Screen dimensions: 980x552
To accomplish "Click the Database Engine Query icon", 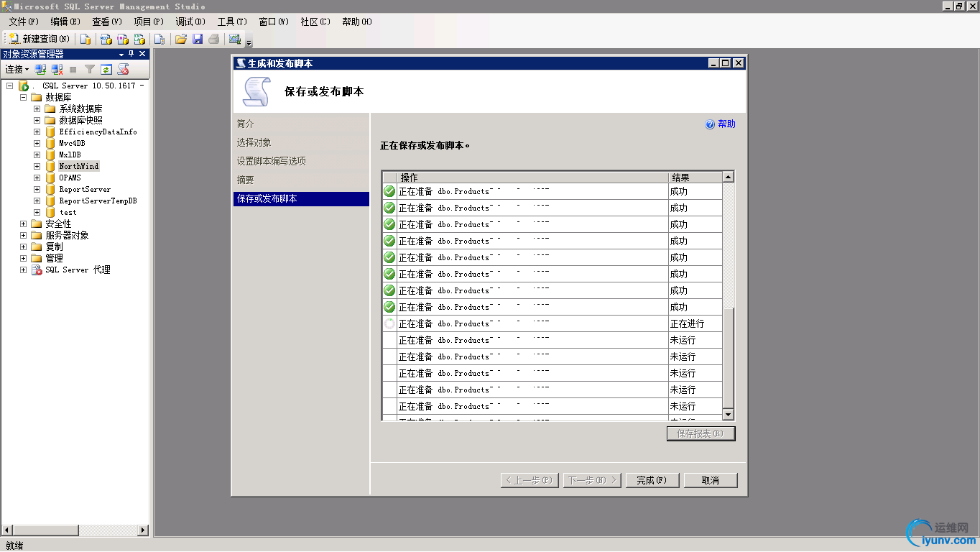I will (85, 39).
